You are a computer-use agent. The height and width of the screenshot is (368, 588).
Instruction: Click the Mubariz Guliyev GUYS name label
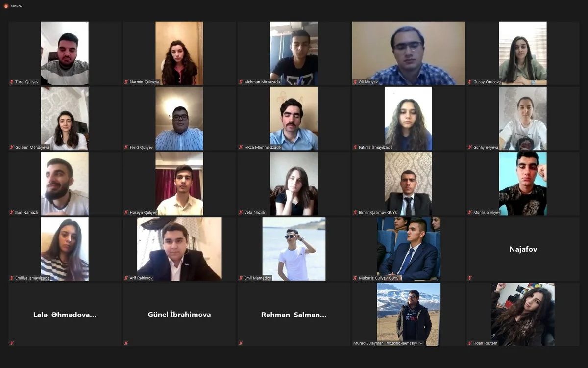coord(377,278)
